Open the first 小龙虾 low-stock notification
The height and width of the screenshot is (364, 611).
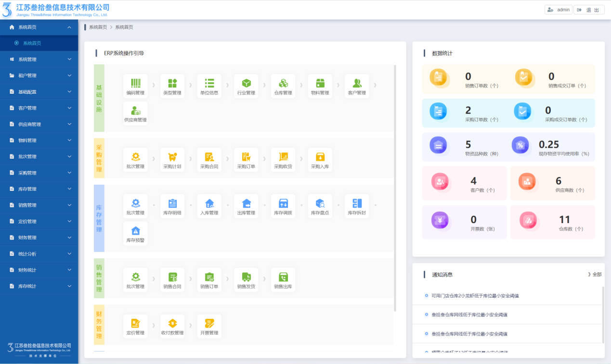point(475,296)
